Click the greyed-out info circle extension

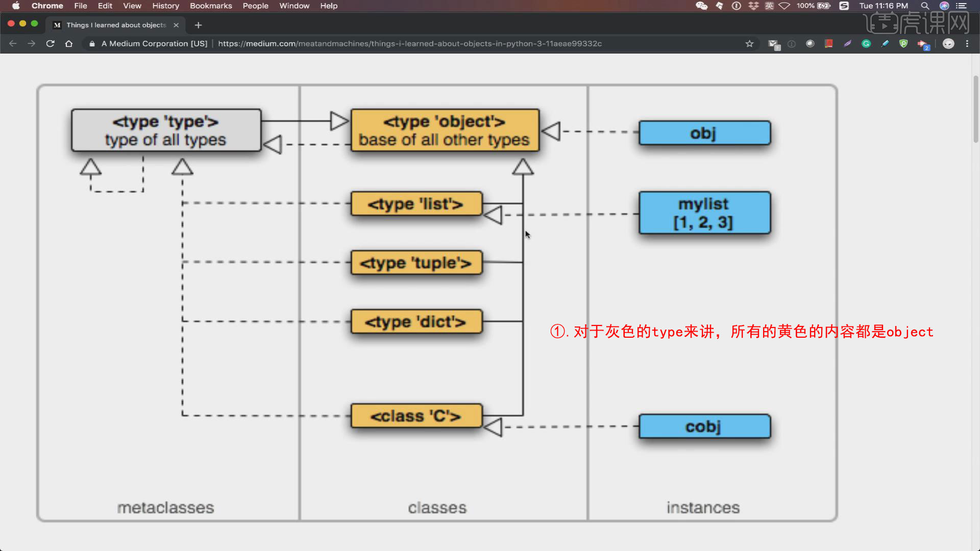792,44
